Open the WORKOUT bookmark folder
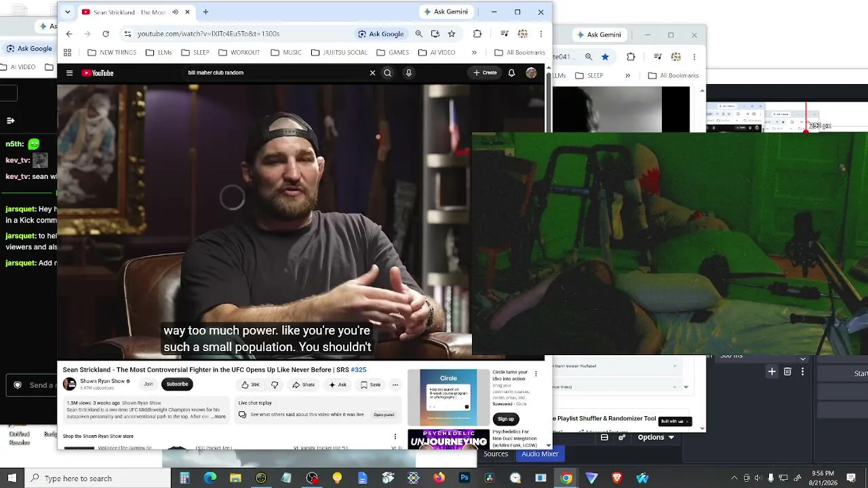Screen dimensions: 868x488 (x=238, y=52)
